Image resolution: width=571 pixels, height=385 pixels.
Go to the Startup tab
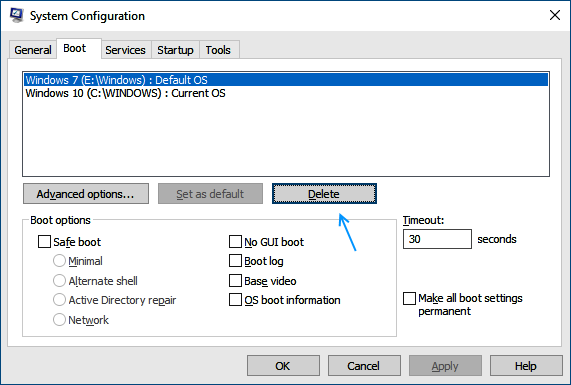tap(175, 50)
